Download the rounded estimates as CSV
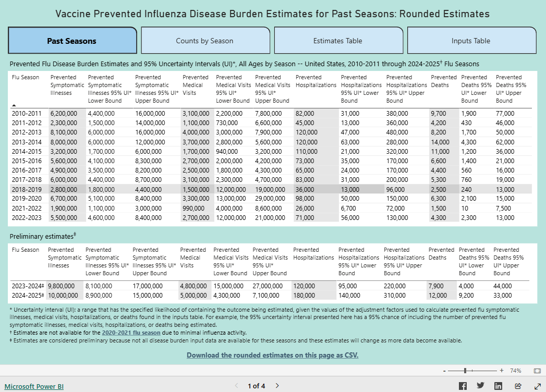Image resolution: width=546 pixels, height=392 pixels. click(273, 355)
